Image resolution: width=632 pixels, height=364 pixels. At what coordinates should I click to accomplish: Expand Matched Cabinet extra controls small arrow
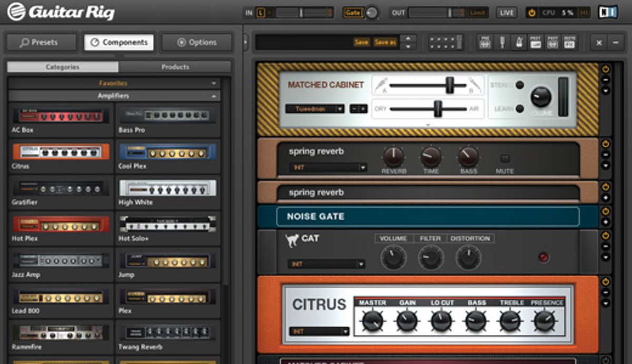pyautogui.click(x=428, y=125)
